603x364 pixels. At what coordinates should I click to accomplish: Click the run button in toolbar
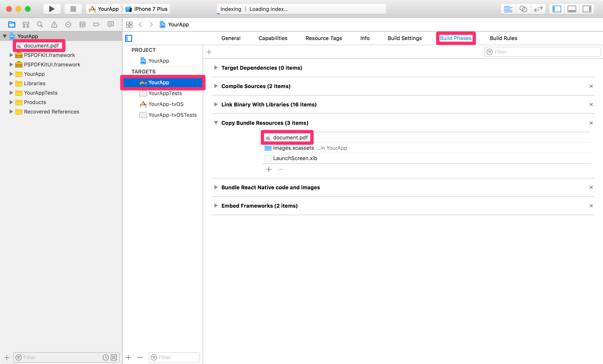tap(50, 8)
